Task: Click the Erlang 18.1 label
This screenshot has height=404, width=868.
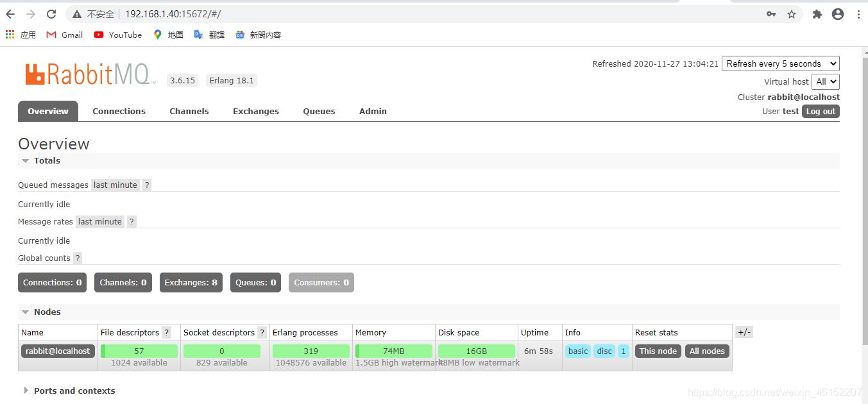Action: tap(232, 80)
